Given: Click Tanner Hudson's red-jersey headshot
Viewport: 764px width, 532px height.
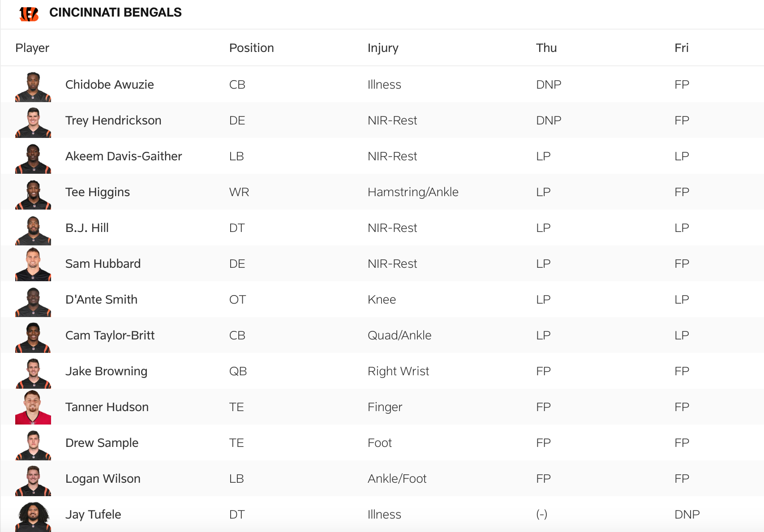Looking at the screenshot, I should [x=33, y=408].
